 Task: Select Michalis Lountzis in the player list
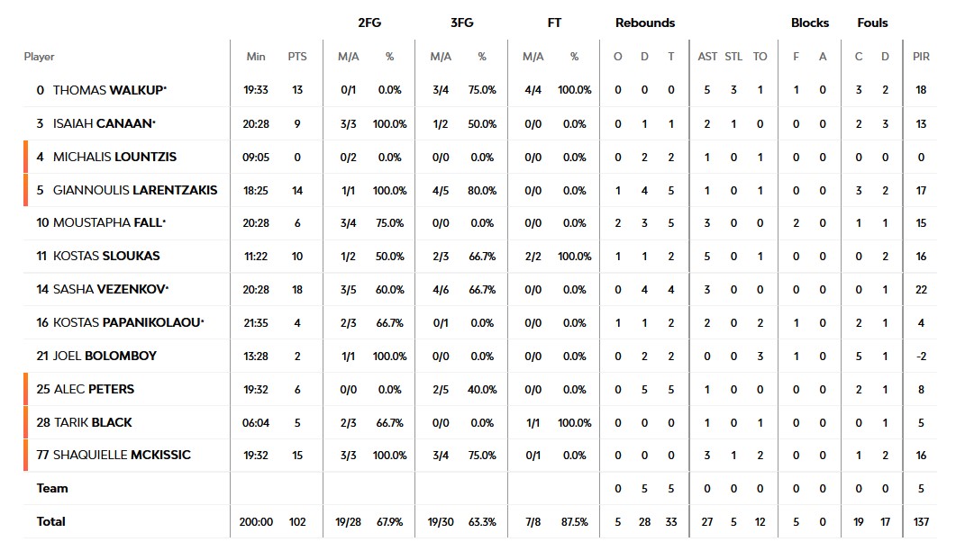pos(114,157)
